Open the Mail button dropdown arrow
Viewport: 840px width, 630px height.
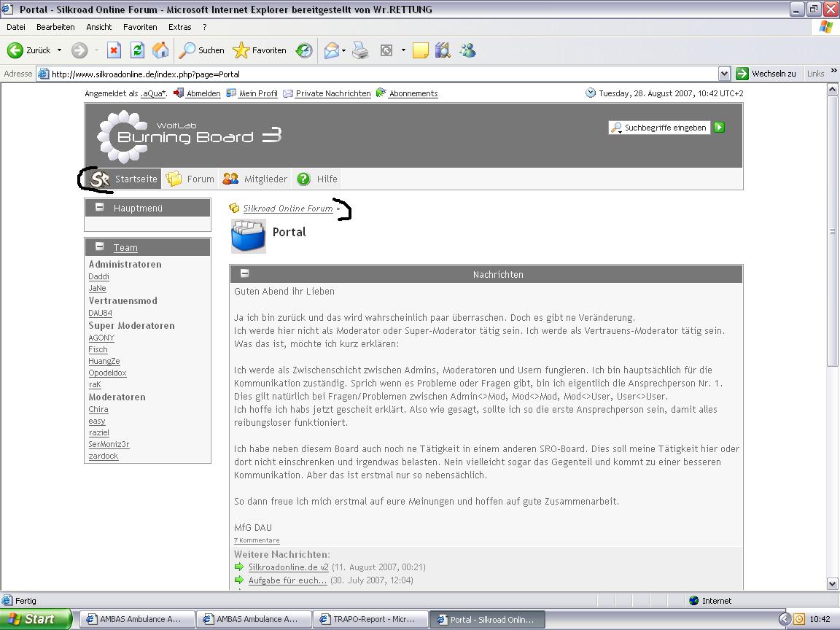[x=344, y=50]
